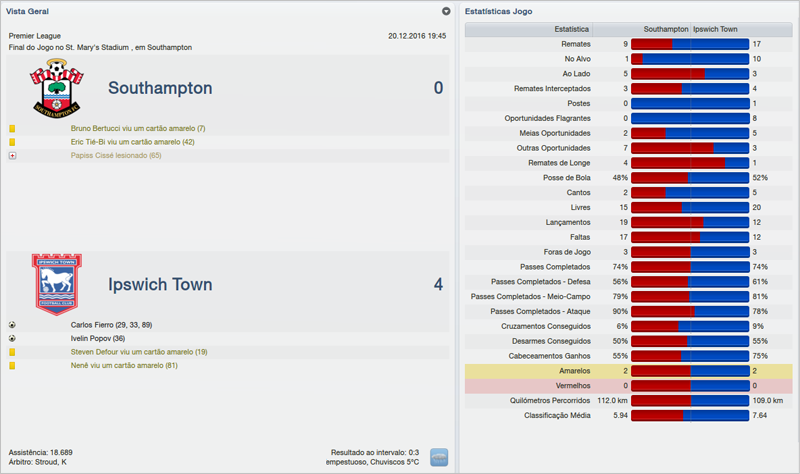Click Eric Tié-Bi's yellow card icon

click(x=12, y=142)
